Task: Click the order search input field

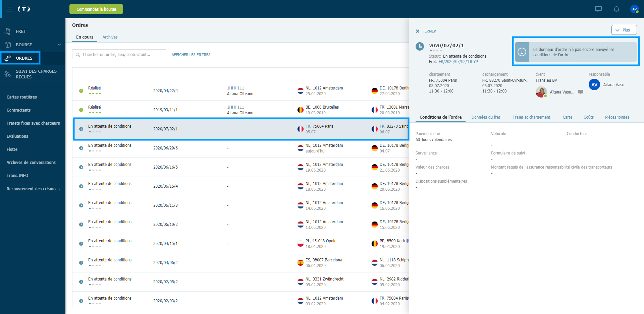Action: click(x=119, y=55)
